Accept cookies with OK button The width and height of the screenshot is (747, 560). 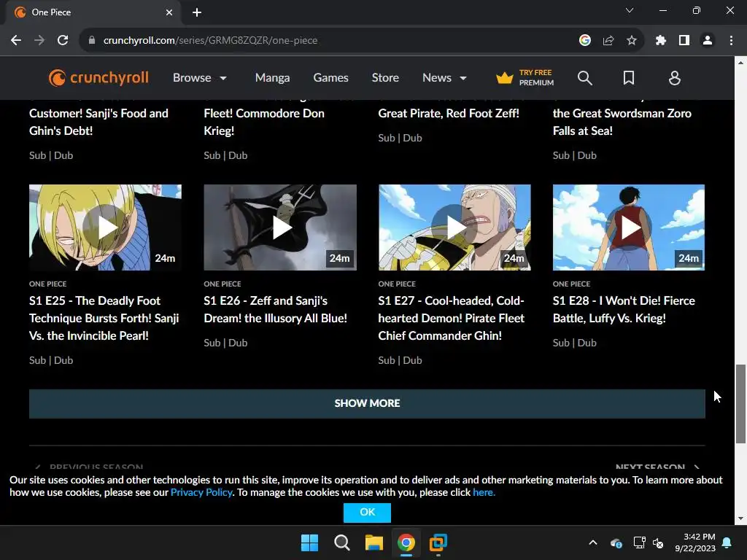pos(368,513)
